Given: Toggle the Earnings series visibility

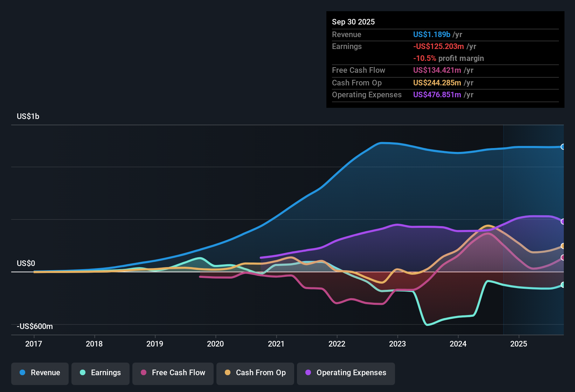Looking at the screenshot, I should [x=100, y=373].
